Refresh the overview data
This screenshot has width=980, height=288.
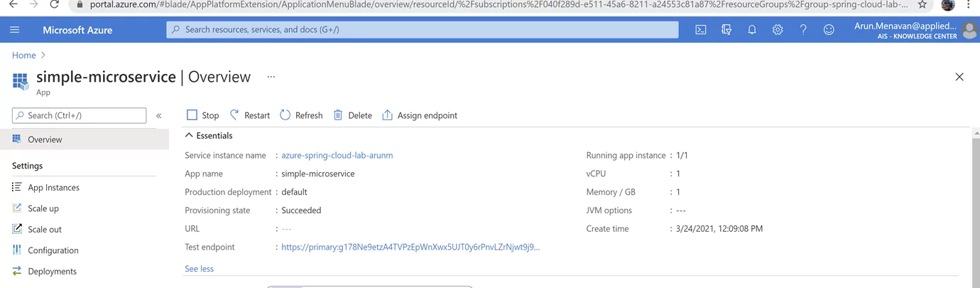tap(301, 115)
